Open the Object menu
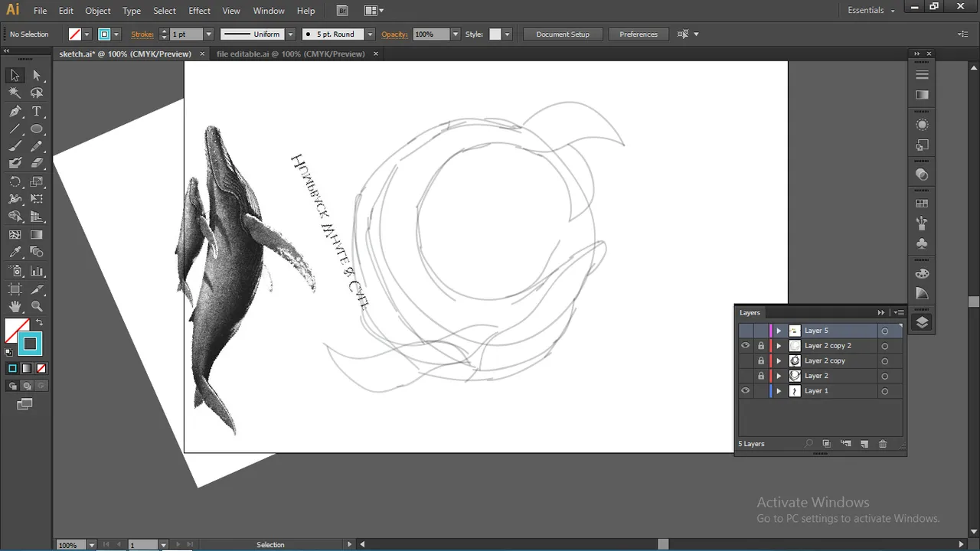 point(98,11)
